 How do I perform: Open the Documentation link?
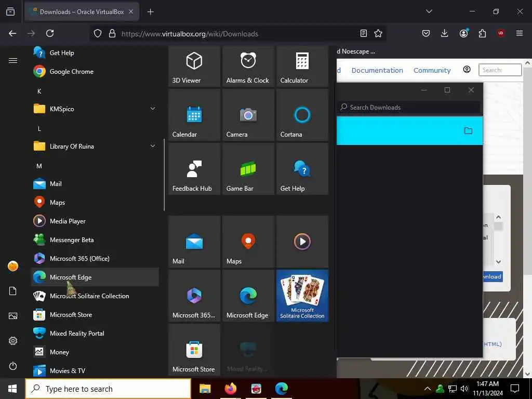click(377, 70)
